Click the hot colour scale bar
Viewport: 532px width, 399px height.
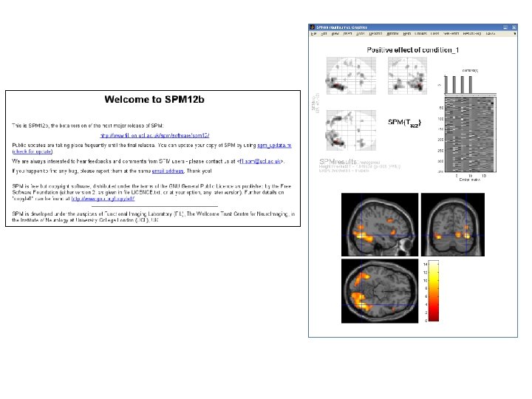[434, 291]
